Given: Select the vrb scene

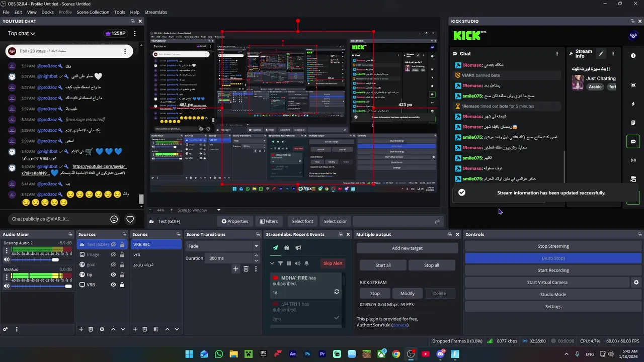Looking at the screenshot, I should [156, 254].
